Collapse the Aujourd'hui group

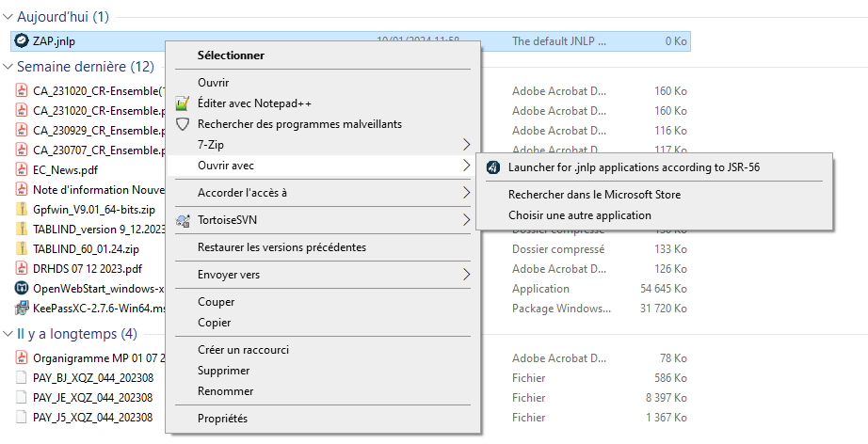coord(8,18)
